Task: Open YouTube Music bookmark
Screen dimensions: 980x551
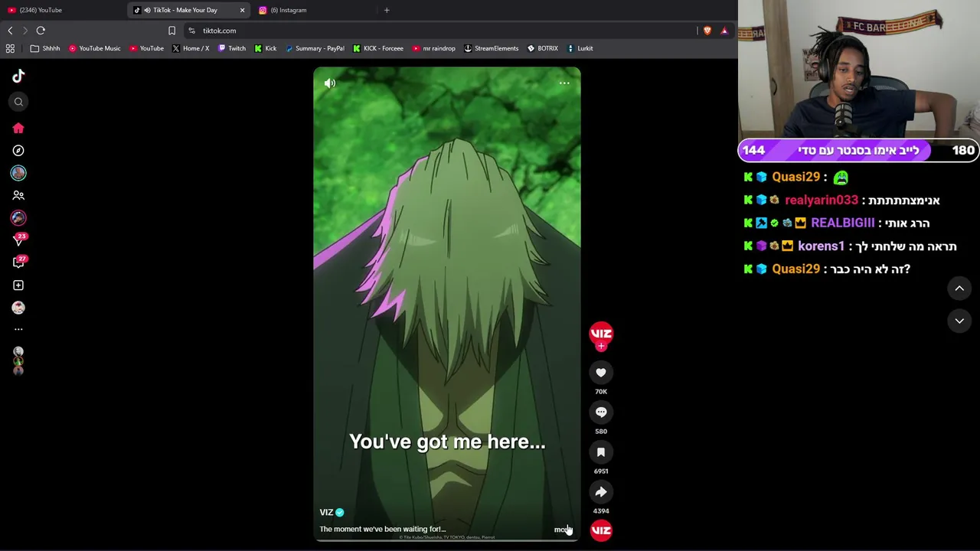Action: click(x=94, y=48)
